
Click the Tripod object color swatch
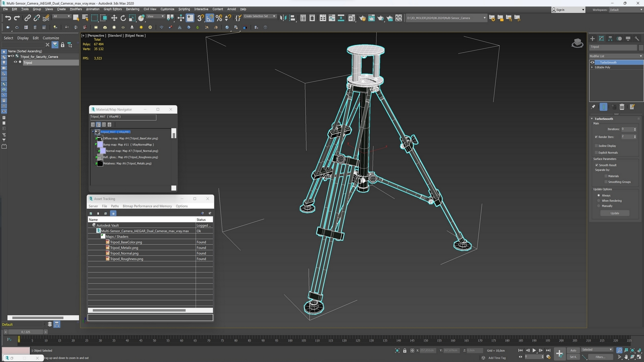[x=641, y=47]
